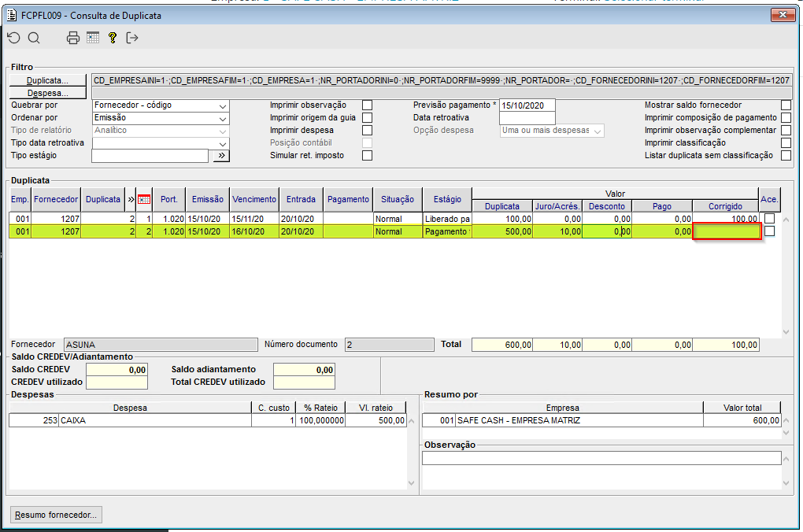Image resolution: width=803 pixels, height=532 pixels.
Task: Click the Tipo estágio lookup arrows button
Action: pos(221,156)
